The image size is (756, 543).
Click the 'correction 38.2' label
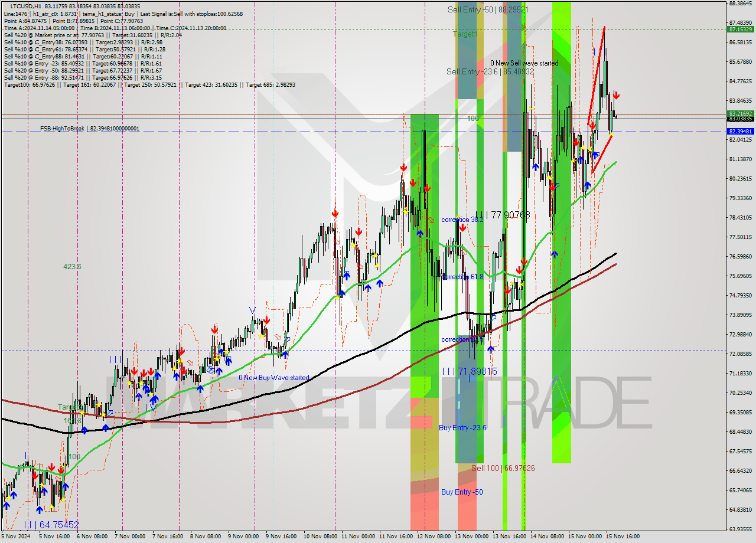462,220
